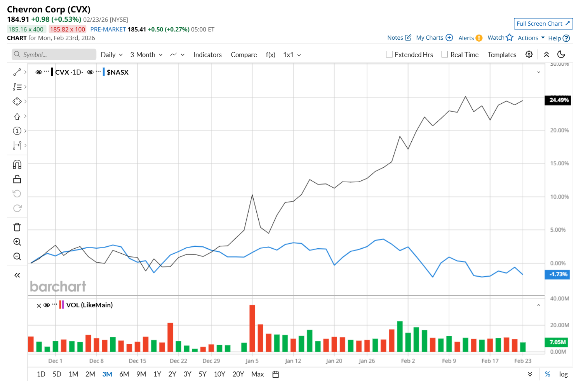The image size is (588, 387).
Task: Open the Fibonacci retracement tools
Action: [x=17, y=87]
